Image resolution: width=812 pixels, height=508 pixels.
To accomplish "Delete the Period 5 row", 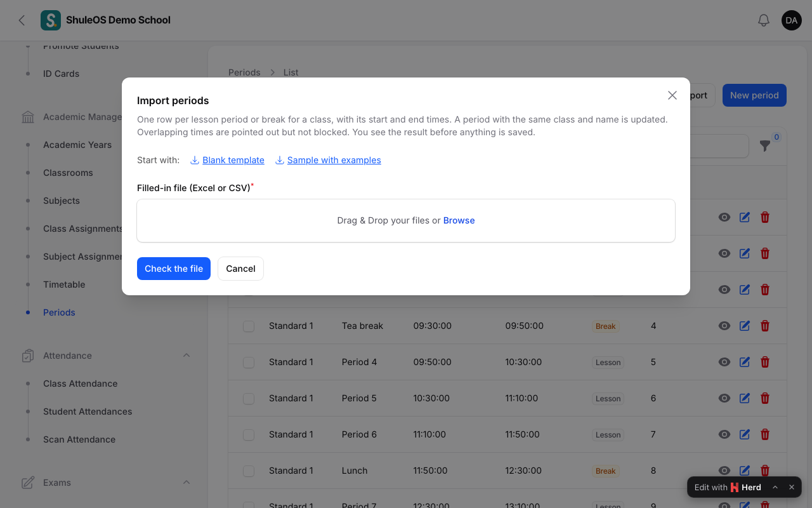I will point(765,398).
